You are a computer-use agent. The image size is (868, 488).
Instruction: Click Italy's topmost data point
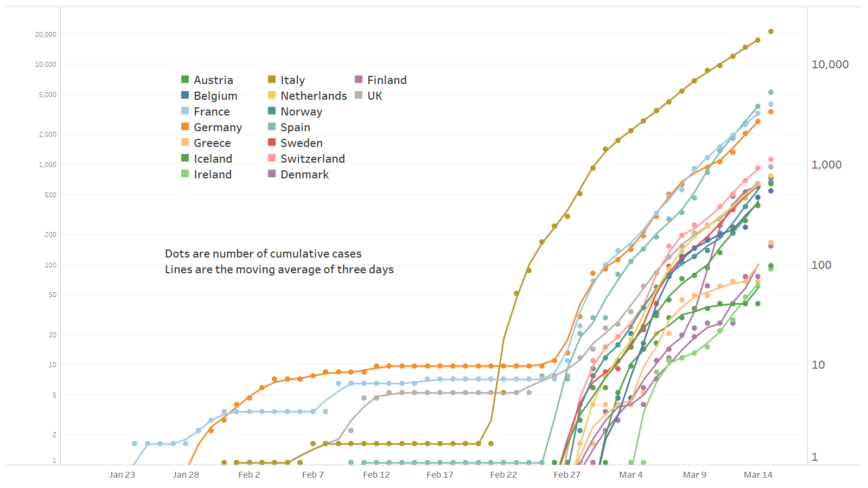coord(771,31)
